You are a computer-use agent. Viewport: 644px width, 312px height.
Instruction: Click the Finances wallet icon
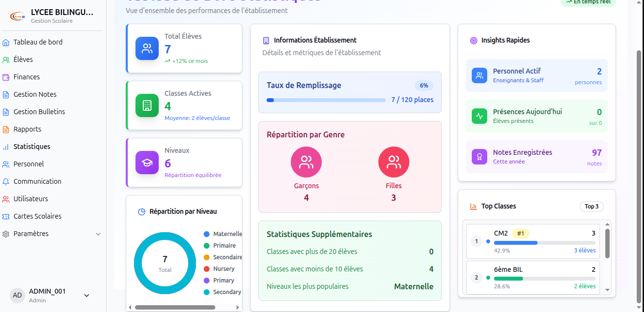[x=6, y=77]
